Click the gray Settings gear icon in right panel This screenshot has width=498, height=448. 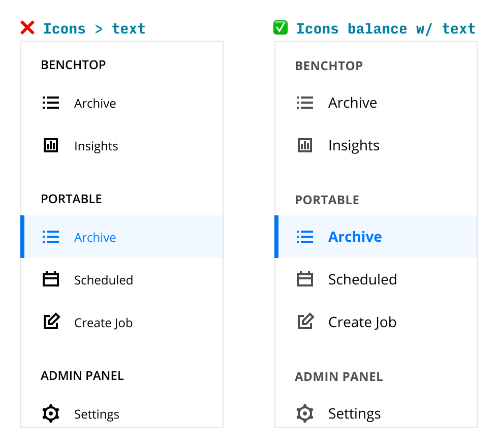[x=305, y=413]
